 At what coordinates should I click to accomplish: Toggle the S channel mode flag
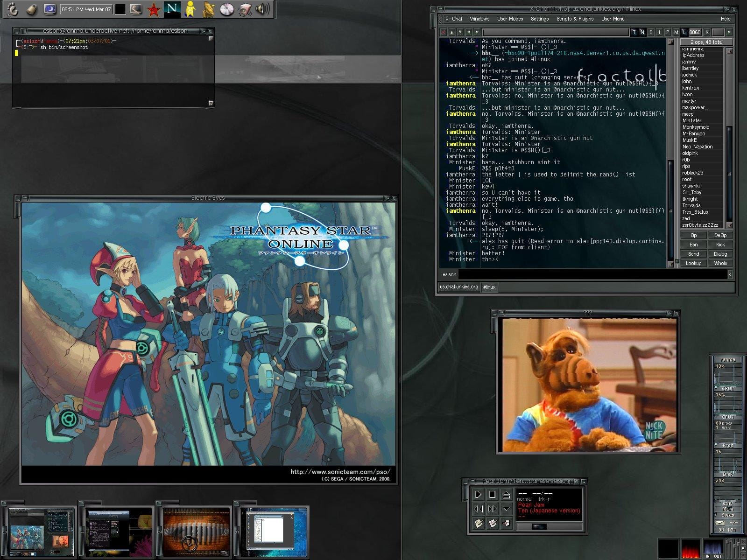[x=651, y=32]
